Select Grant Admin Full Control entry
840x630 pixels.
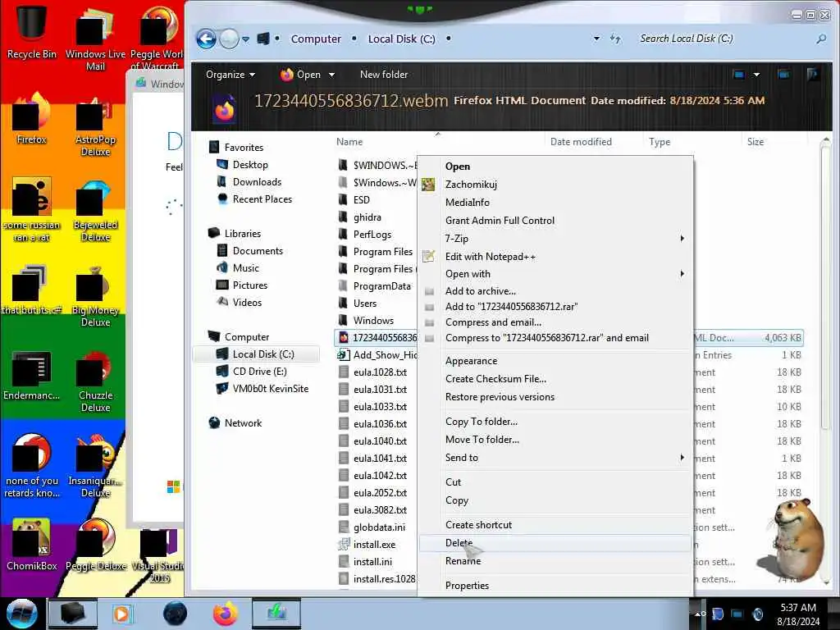(x=555, y=220)
